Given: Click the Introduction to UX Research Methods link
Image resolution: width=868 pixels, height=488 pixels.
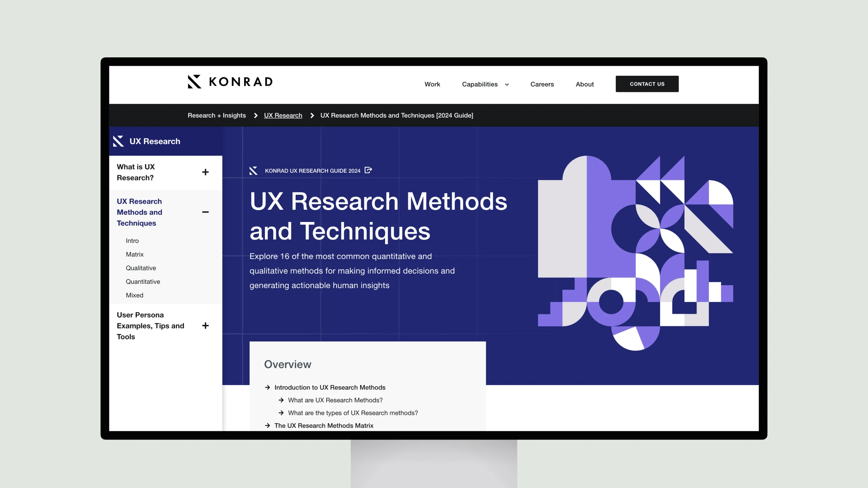Looking at the screenshot, I should (330, 387).
